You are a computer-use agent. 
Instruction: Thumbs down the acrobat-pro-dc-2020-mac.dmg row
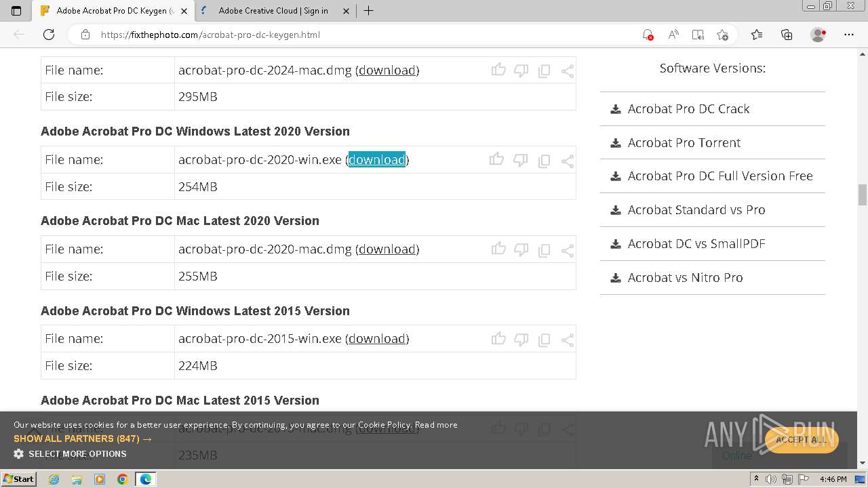point(521,249)
